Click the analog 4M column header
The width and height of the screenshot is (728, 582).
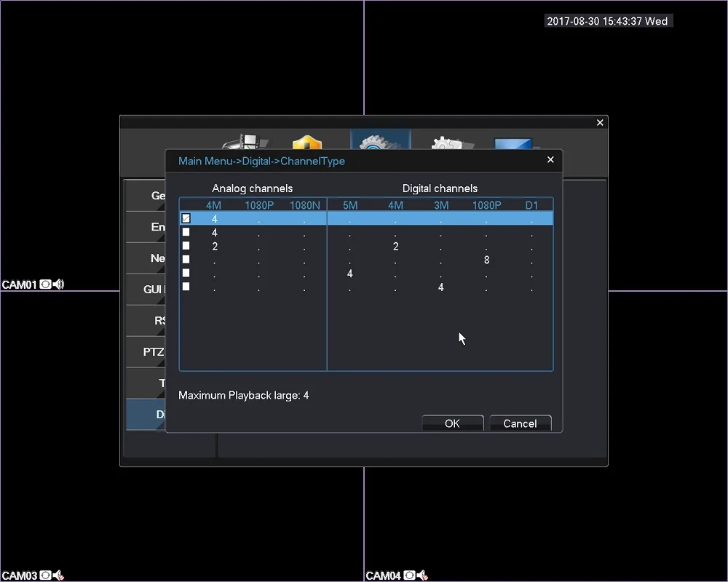(213, 205)
